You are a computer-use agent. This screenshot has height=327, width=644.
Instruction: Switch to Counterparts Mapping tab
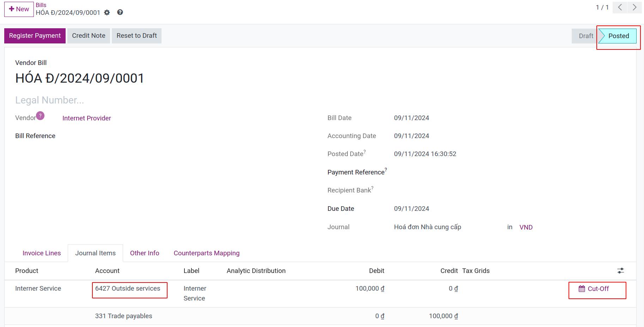coord(207,253)
